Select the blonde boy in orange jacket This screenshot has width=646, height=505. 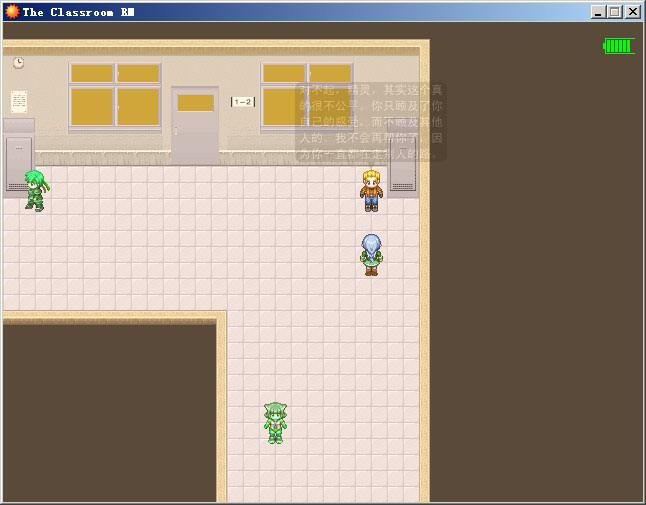coord(371,191)
